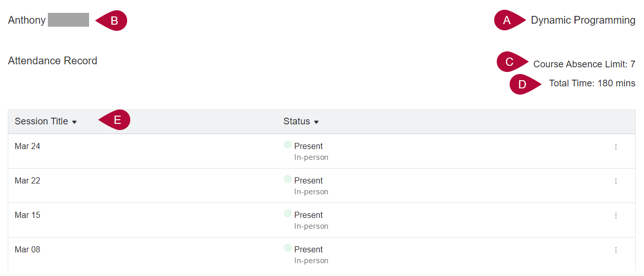Select the Mar 22 session title
Screen dimensions: 644x276
tap(27, 181)
